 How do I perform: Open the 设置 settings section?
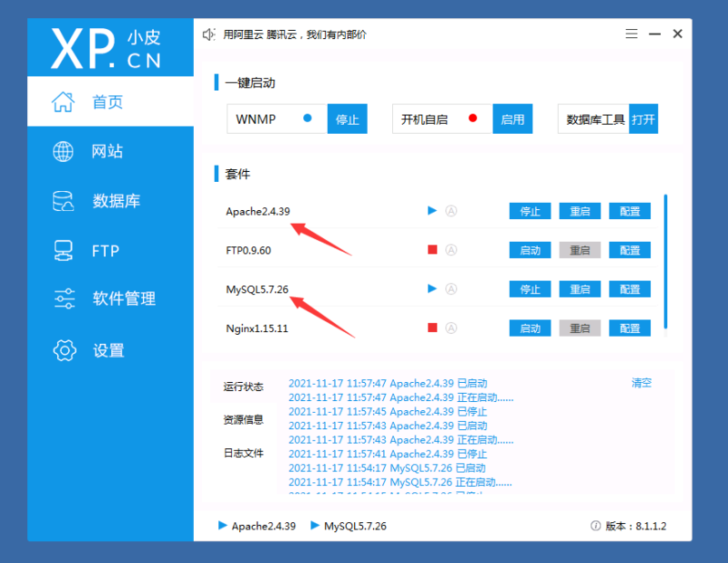point(110,350)
